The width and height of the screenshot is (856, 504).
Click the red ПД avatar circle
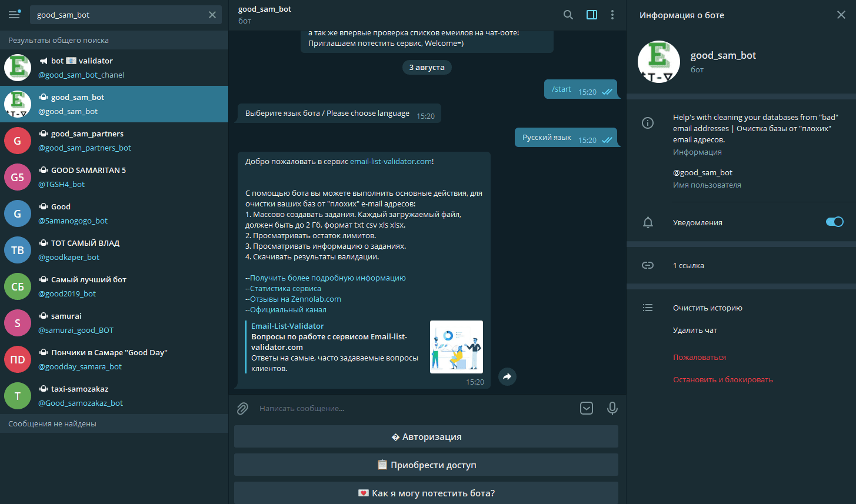point(18,359)
